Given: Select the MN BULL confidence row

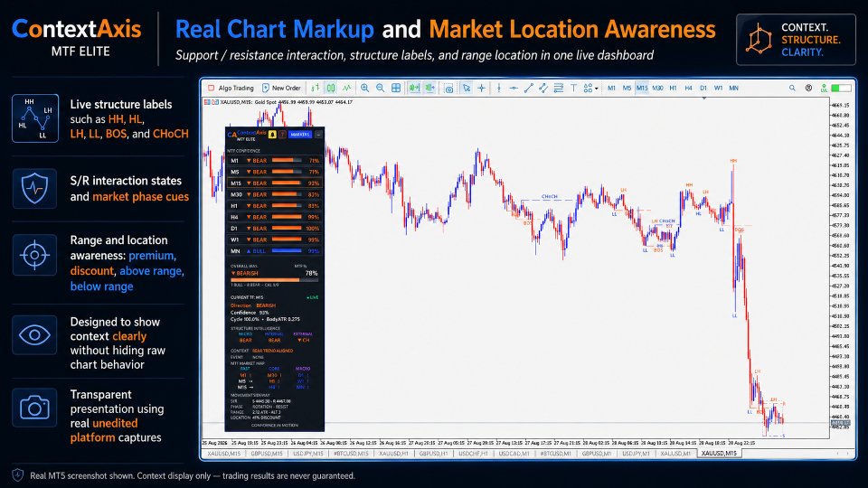Looking at the screenshot, I should pyautogui.click(x=275, y=251).
